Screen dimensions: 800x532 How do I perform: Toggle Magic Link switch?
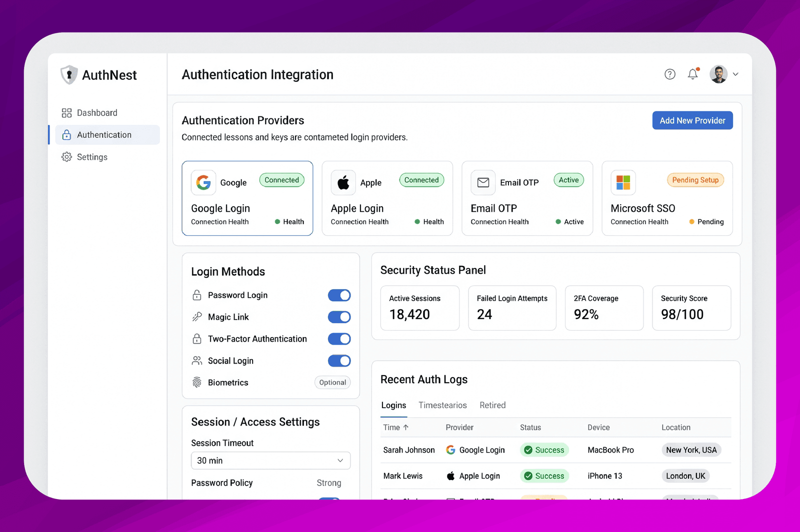pyautogui.click(x=339, y=317)
